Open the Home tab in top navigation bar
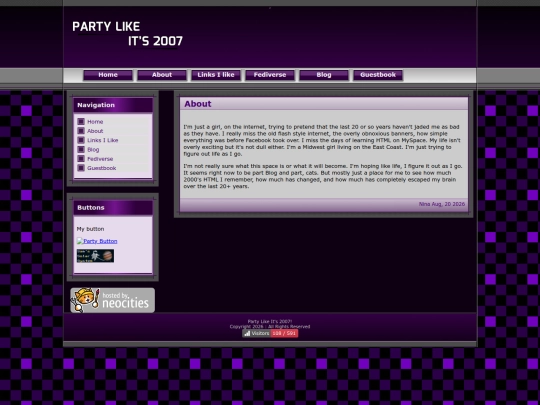This screenshot has height=405, width=540. (108, 75)
